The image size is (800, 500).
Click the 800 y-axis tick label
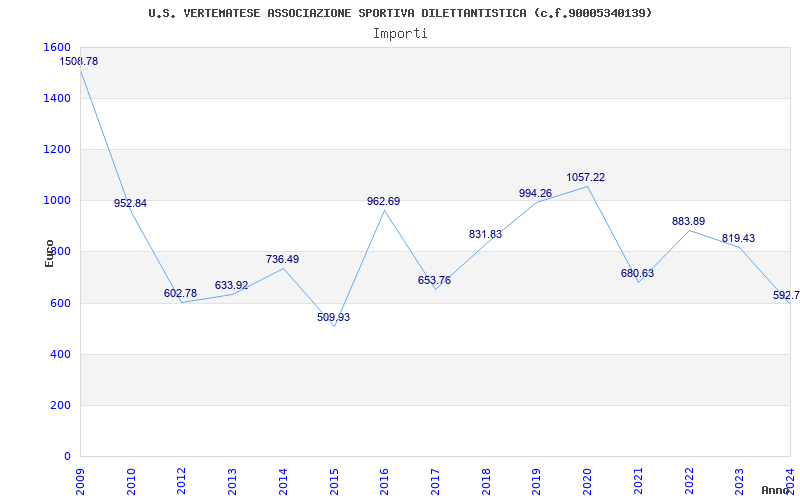[61, 252]
